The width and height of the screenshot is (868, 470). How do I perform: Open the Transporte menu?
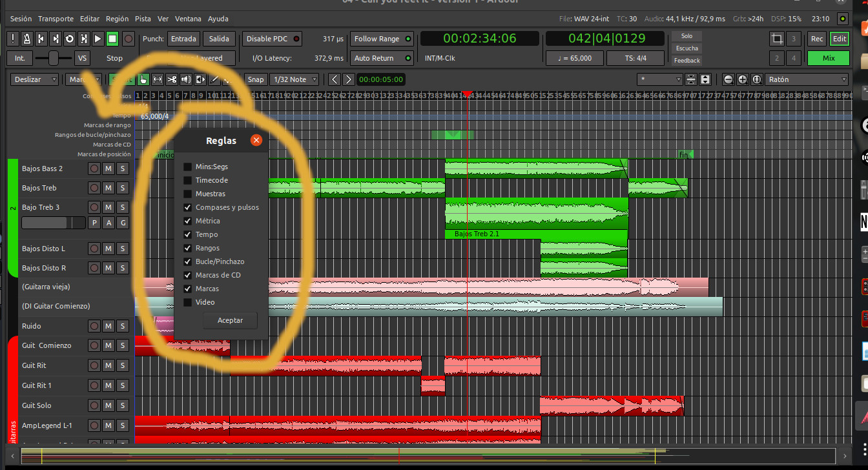tap(56, 19)
